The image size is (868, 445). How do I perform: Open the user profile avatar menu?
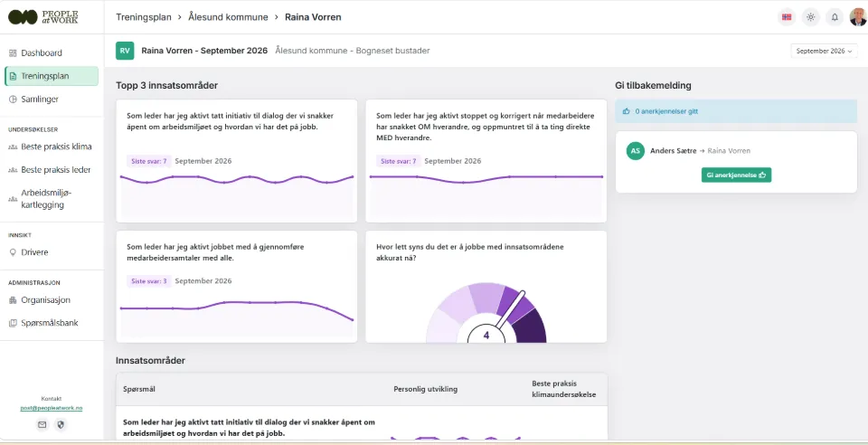pos(858,17)
